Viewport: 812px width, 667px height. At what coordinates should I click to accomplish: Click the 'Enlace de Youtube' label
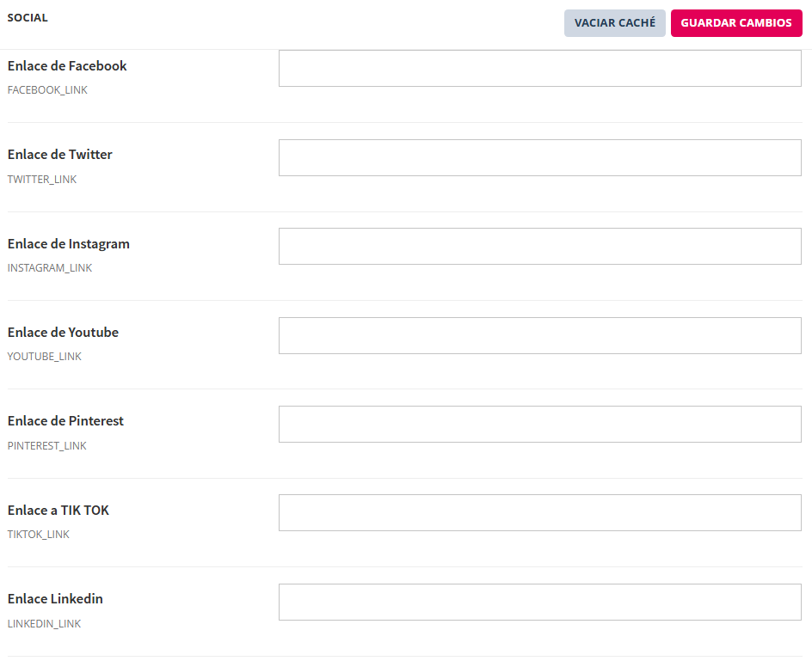63,333
